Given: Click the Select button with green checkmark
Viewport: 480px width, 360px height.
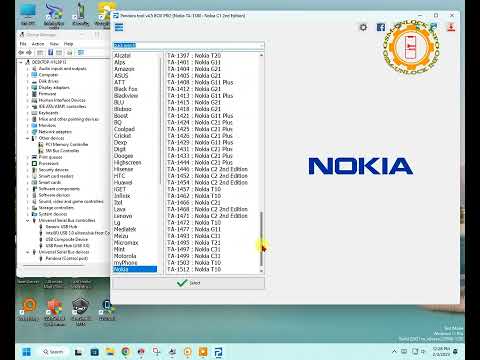Looking at the screenshot, I should [x=188, y=283].
